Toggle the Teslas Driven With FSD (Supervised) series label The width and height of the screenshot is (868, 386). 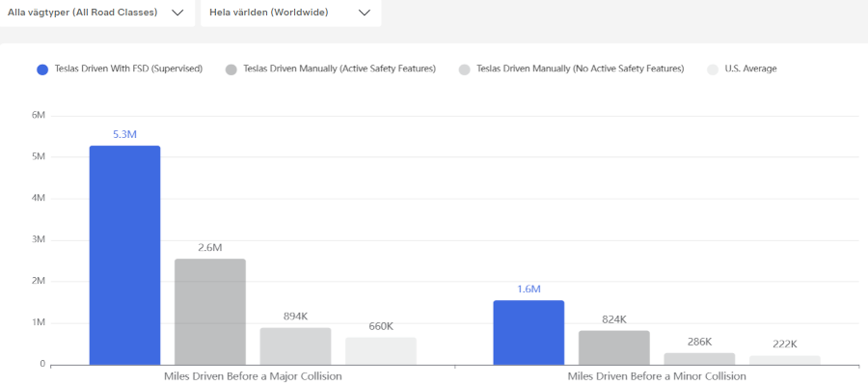(128, 69)
